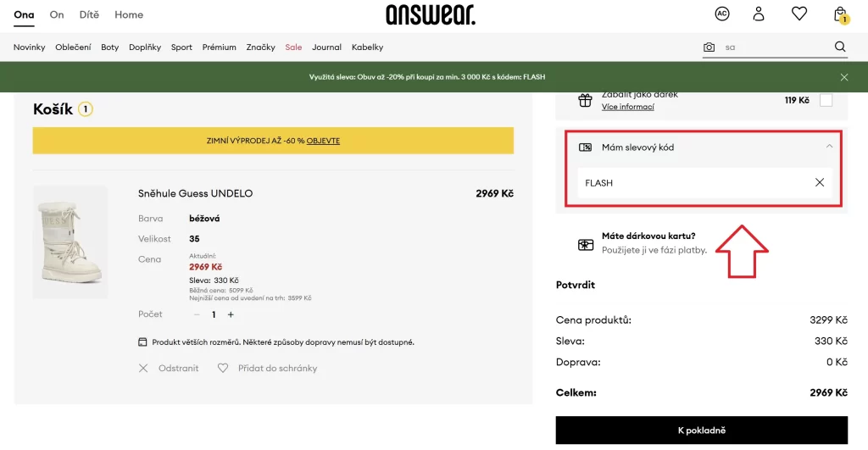Click the size value 35

[194, 239]
